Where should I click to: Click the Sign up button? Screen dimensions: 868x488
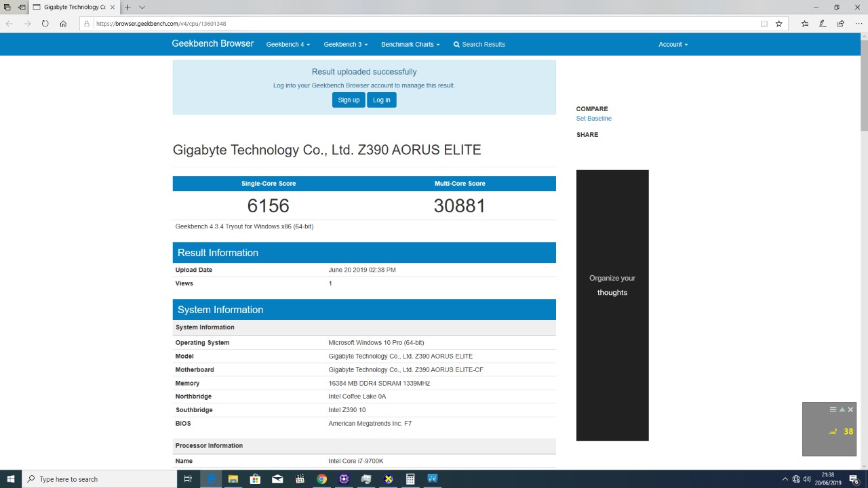(349, 100)
